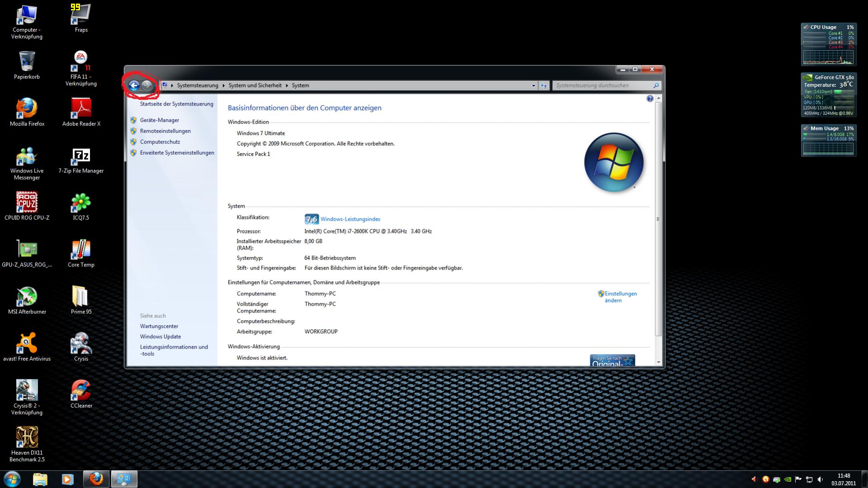This screenshot has width=868, height=488.
Task: Open the Windows-Leistungsindex link
Action: coord(350,219)
